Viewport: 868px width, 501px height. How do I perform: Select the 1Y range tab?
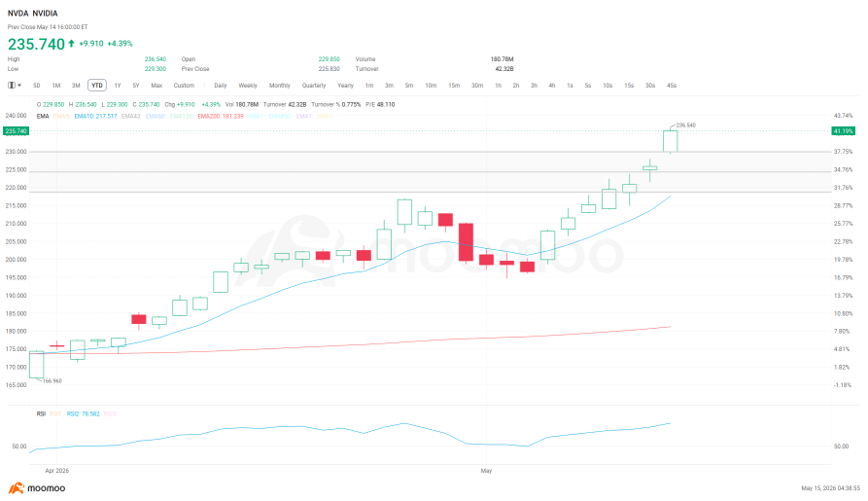click(118, 86)
